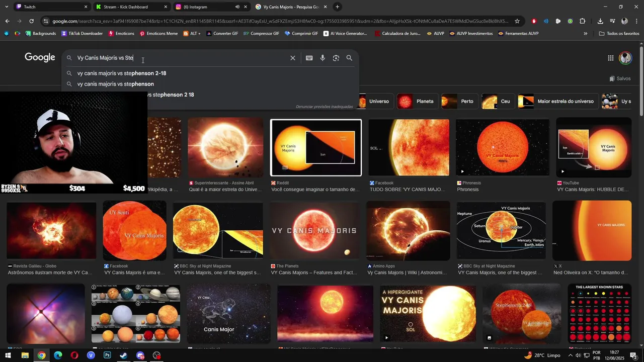Click the Google logo
Image resolution: width=644 pixels, height=362 pixels.
tap(40, 57)
